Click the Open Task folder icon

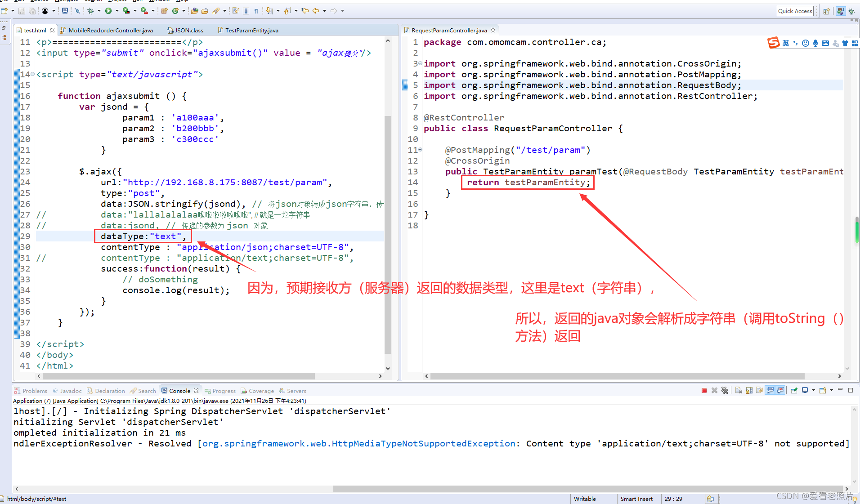click(x=205, y=11)
